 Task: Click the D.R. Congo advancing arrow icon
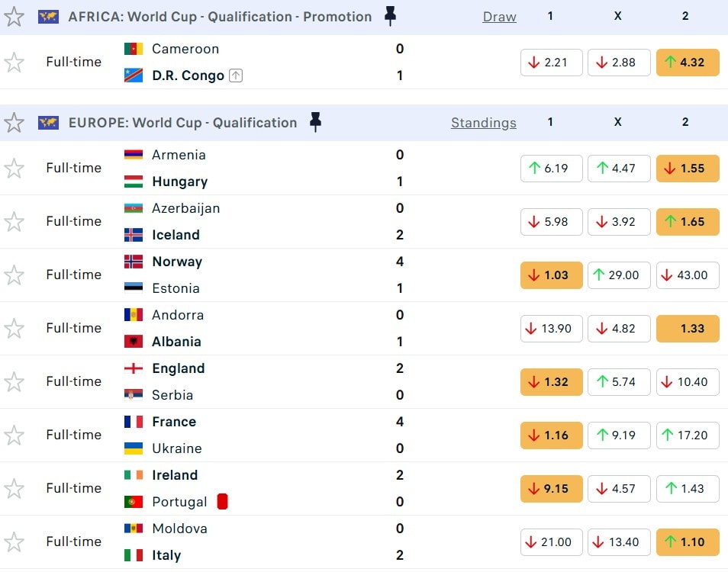pyautogui.click(x=236, y=76)
